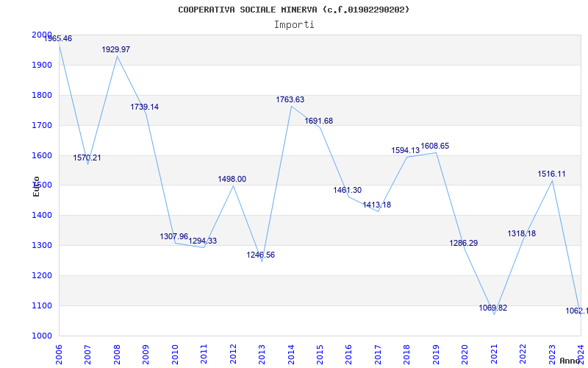Select the 1763.63 data label
Image resolution: width=588 pixels, height=368 pixels.
click(290, 100)
